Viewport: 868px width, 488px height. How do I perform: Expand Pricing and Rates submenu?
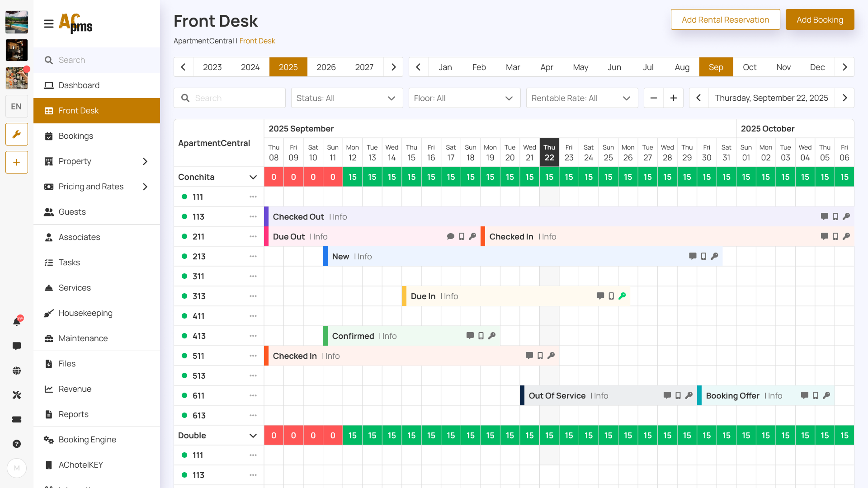(145, 187)
